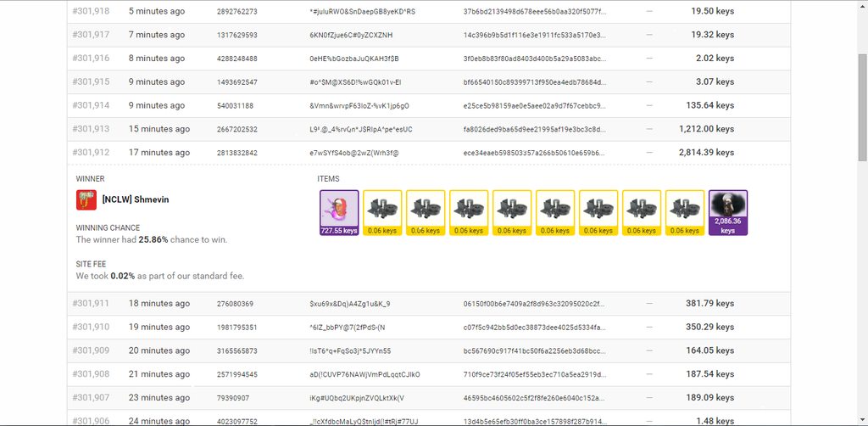Screen dimensions: 868x426
Task: Click the purple 727.55 keys item
Action: coord(339,212)
